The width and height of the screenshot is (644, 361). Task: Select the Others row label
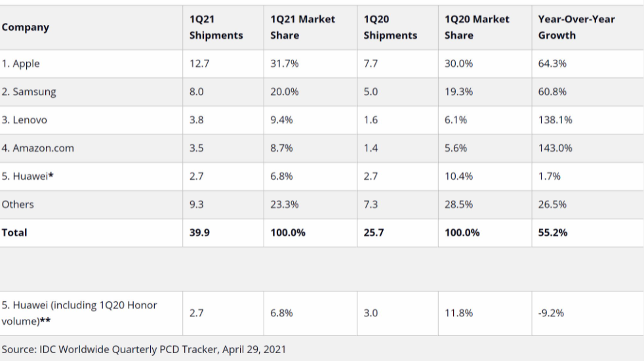18,204
